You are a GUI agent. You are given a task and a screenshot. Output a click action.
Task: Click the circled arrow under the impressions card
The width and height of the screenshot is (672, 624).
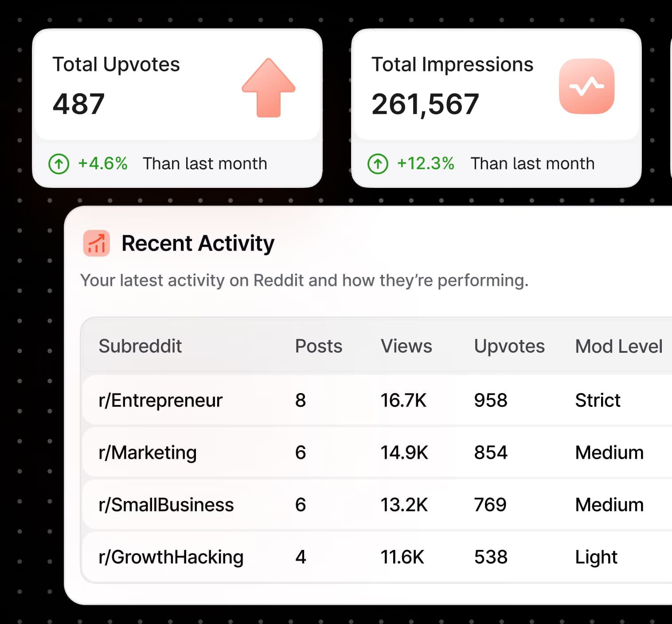[377, 164]
